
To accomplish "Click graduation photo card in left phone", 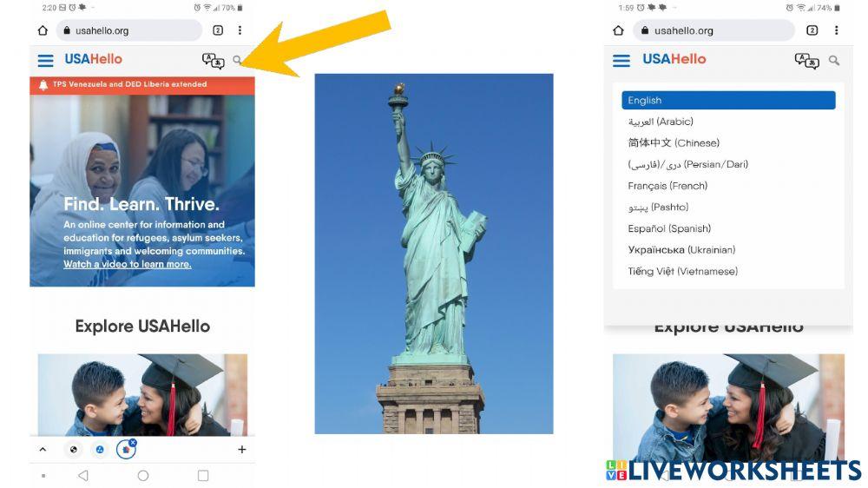I will tap(143, 395).
